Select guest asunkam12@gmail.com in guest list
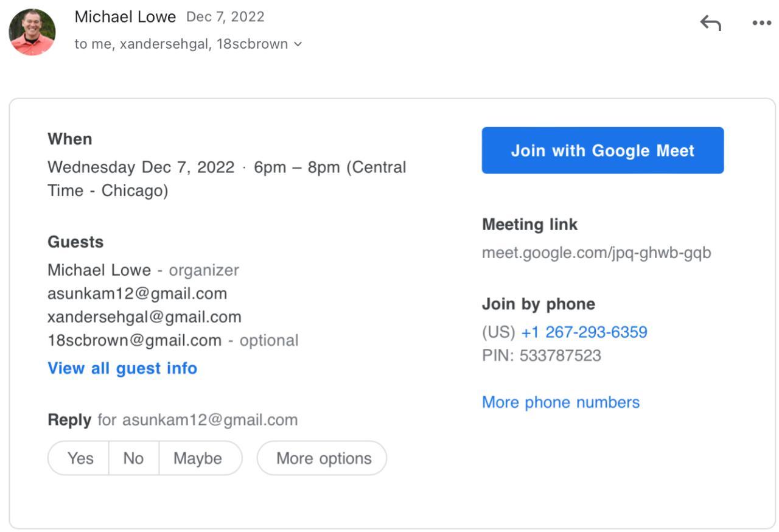 tap(137, 293)
